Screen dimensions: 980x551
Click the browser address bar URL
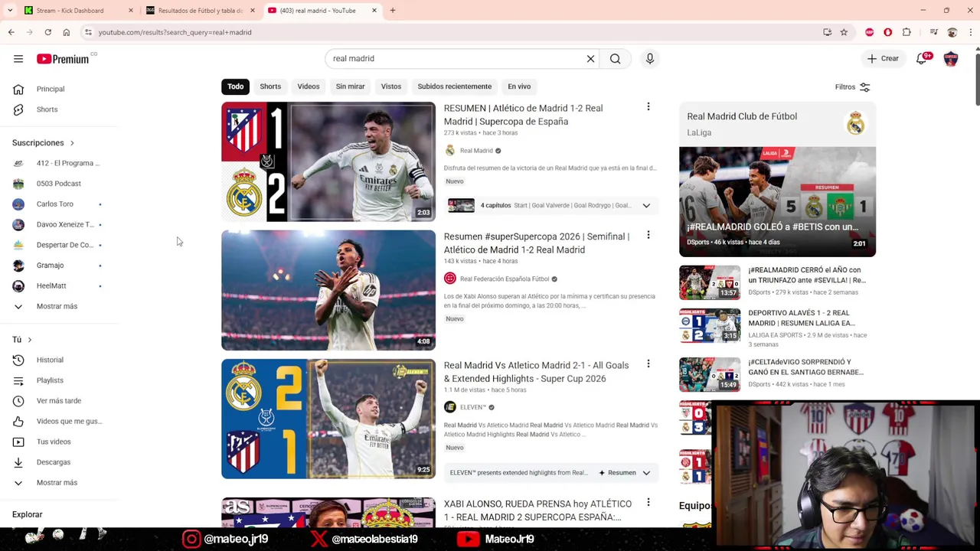pos(175,32)
